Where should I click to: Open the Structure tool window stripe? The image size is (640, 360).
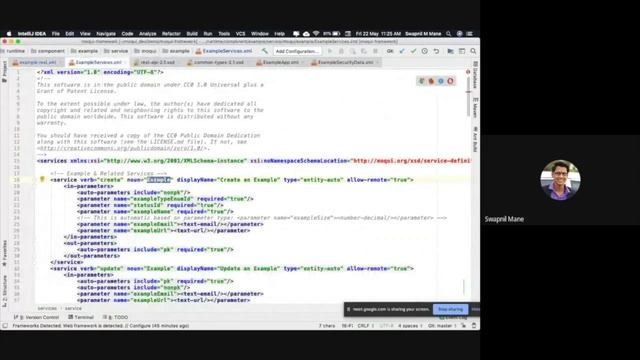[4, 291]
